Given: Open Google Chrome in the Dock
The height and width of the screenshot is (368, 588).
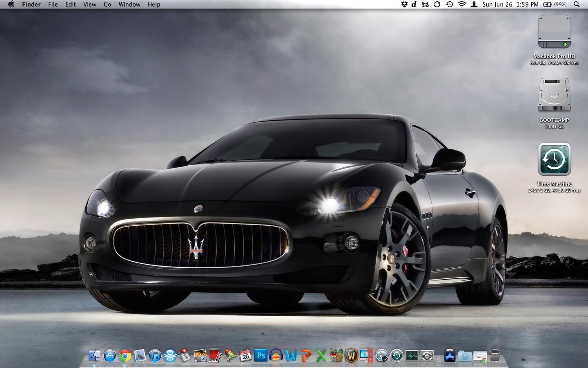Looking at the screenshot, I should (125, 356).
